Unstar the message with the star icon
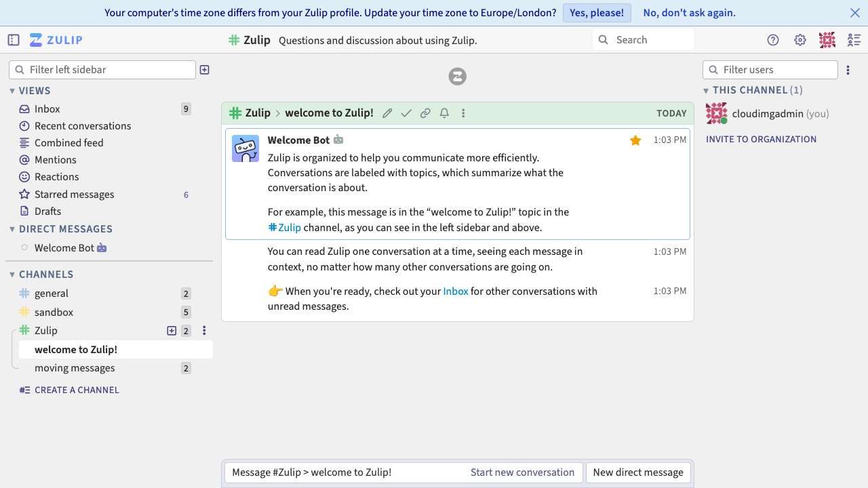The height and width of the screenshot is (488, 868). tap(635, 140)
